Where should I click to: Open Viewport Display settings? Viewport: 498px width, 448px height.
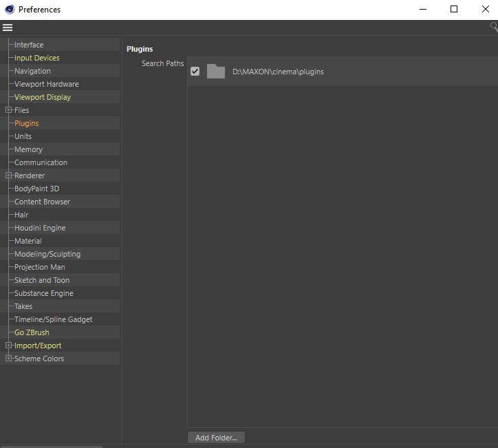click(x=43, y=97)
